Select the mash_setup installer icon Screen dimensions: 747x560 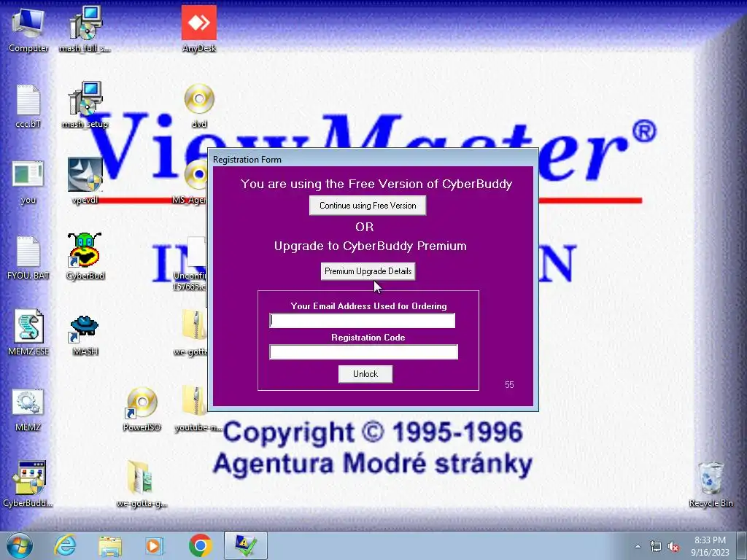(x=85, y=105)
